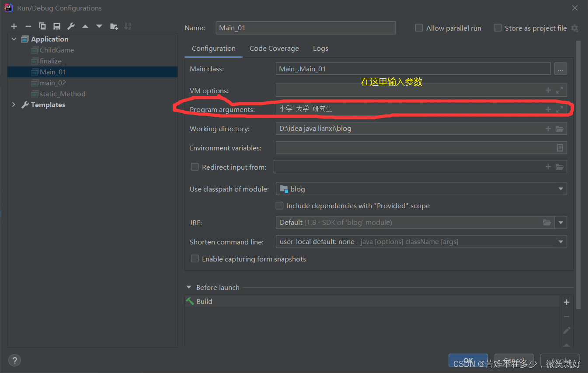
Task: Browse for the main class
Action: click(560, 68)
